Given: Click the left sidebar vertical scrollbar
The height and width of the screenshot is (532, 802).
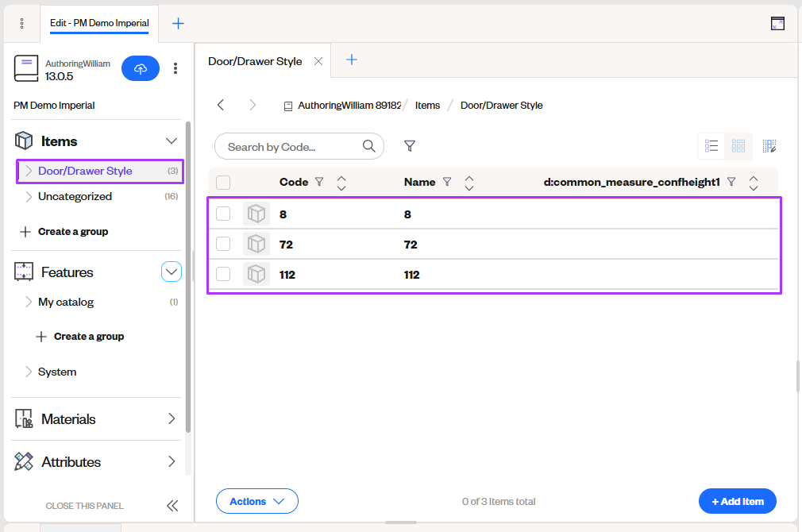Looking at the screenshot, I should (x=187, y=276).
